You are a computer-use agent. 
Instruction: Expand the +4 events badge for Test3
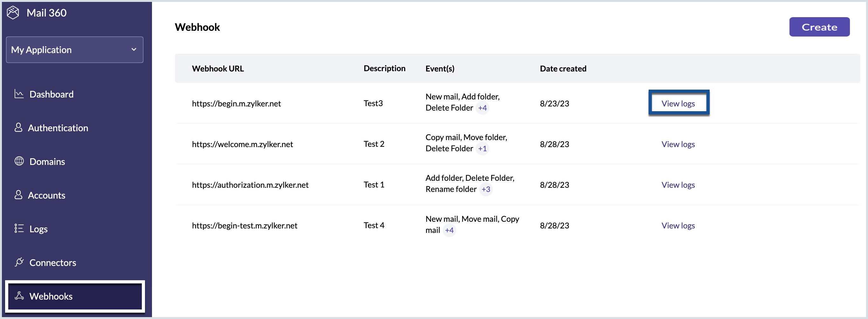482,108
